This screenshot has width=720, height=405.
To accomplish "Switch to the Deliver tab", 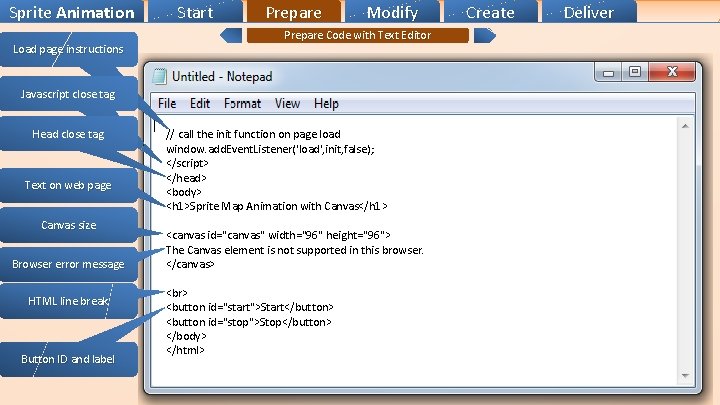I will pyautogui.click(x=589, y=12).
